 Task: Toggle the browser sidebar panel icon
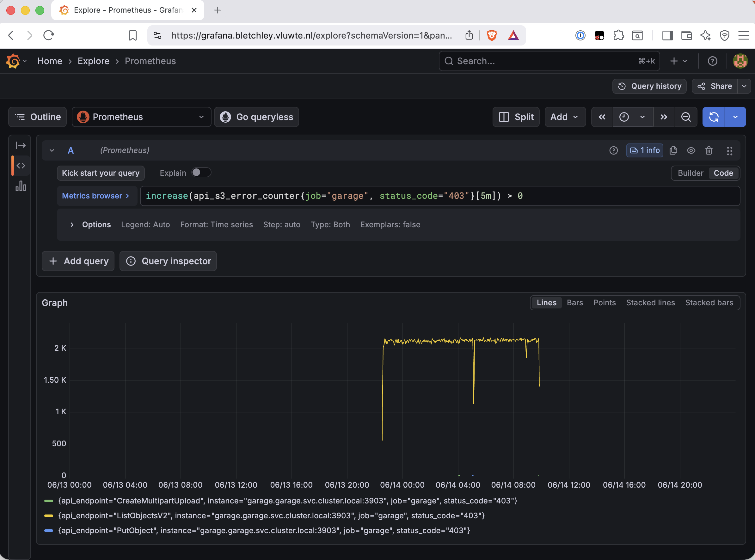coord(667,35)
